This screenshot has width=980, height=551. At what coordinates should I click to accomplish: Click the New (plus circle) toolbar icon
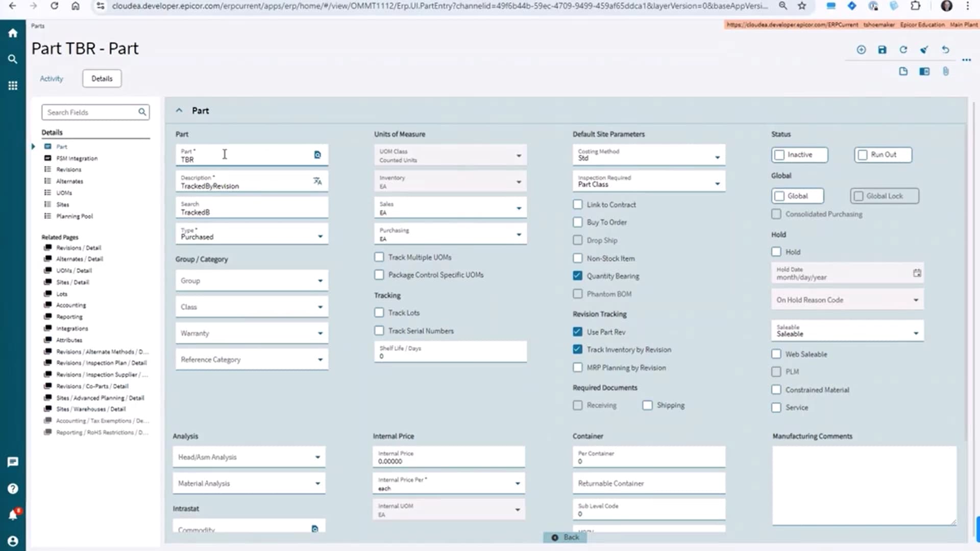coord(861,49)
